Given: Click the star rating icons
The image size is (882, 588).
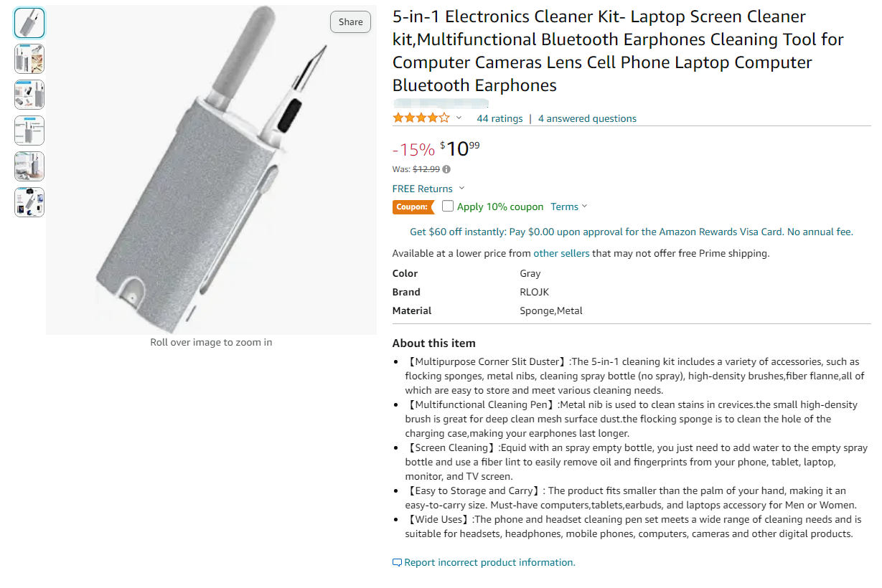Looking at the screenshot, I should (421, 118).
